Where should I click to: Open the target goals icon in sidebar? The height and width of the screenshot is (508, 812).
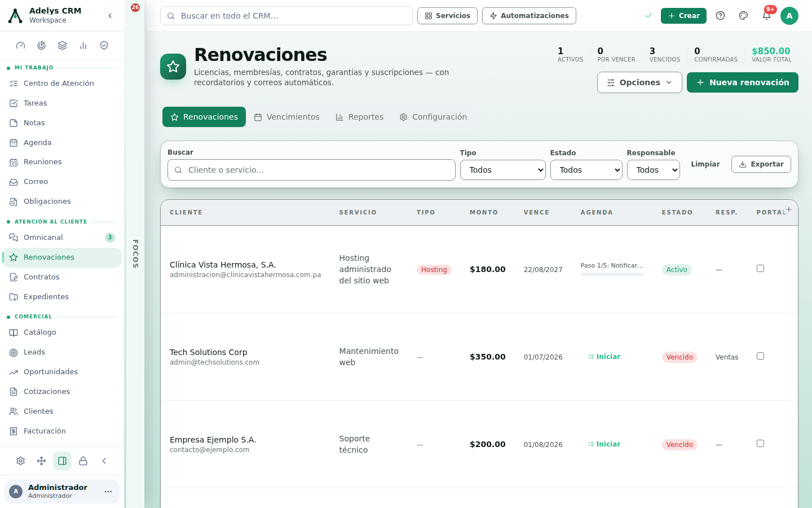tap(42, 46)
